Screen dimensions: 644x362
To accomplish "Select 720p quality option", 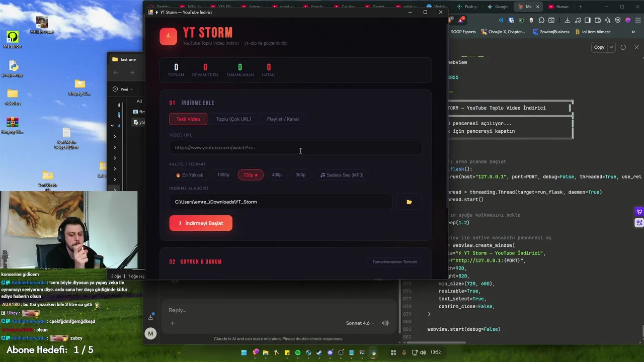I will point(251,175).
